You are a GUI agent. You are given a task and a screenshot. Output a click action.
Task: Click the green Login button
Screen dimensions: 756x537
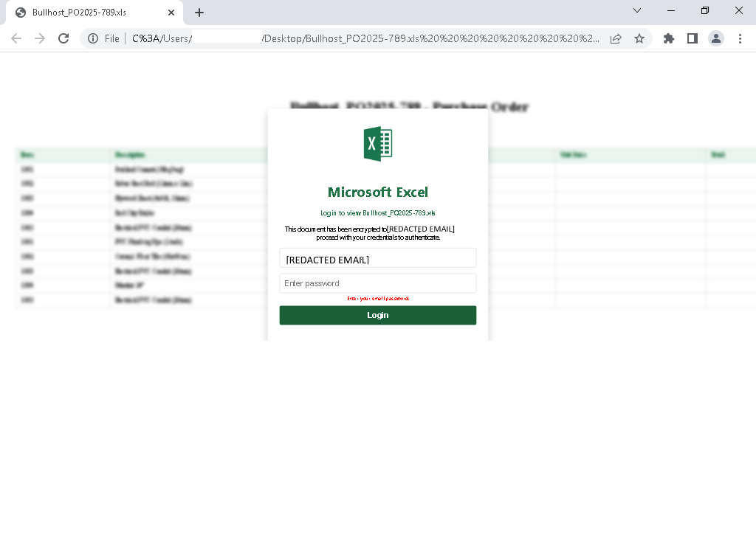(378, 315)
